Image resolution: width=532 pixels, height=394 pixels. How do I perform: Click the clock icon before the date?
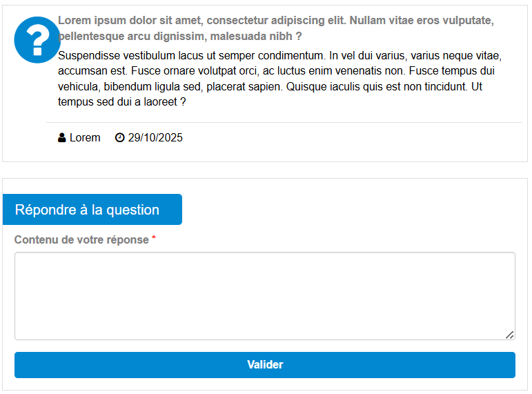tap(119, 138)
